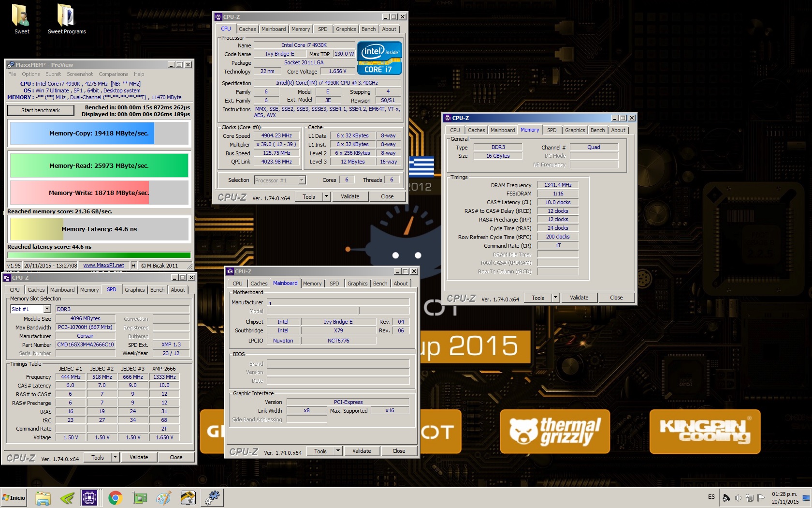Switch to Mainboard tab in SPD CPU-Z window

(62, 290)
